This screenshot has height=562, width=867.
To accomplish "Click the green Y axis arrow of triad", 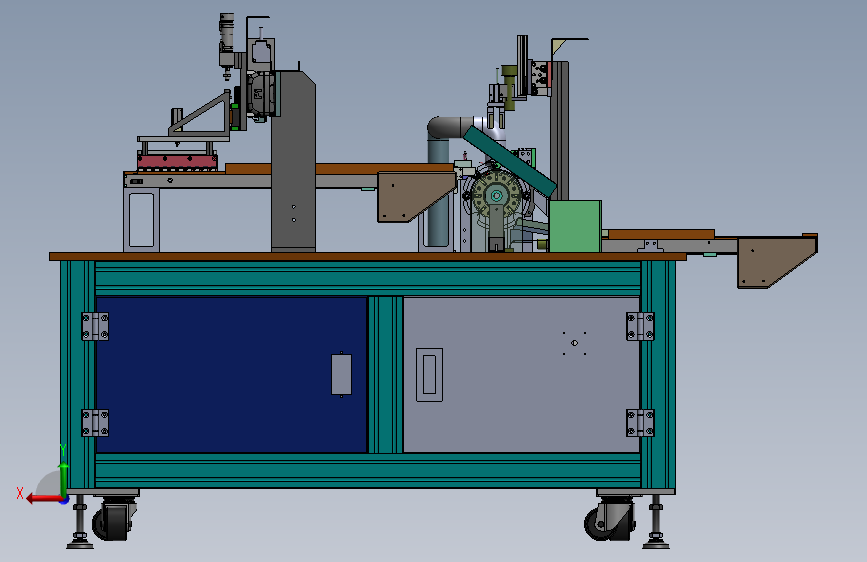I will 64,480.
